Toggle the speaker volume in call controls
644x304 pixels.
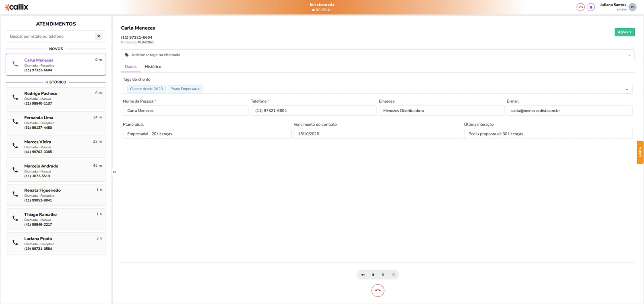(x=363, y=275)
